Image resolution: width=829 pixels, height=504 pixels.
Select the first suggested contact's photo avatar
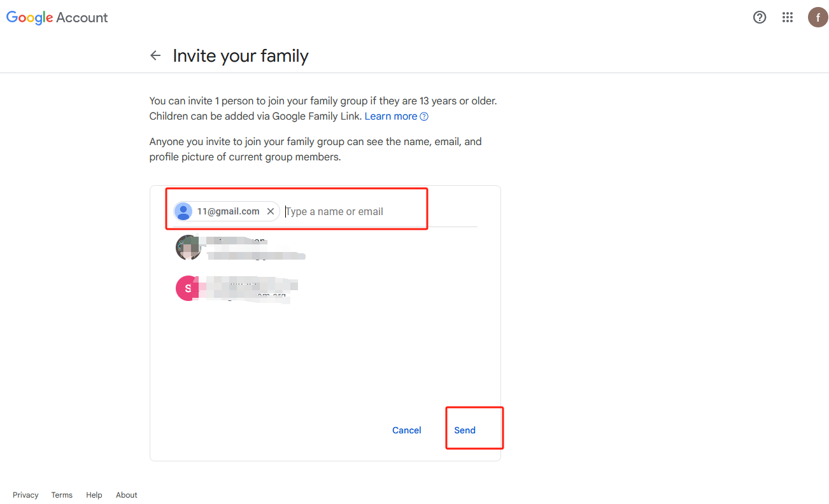pos(188,248)
